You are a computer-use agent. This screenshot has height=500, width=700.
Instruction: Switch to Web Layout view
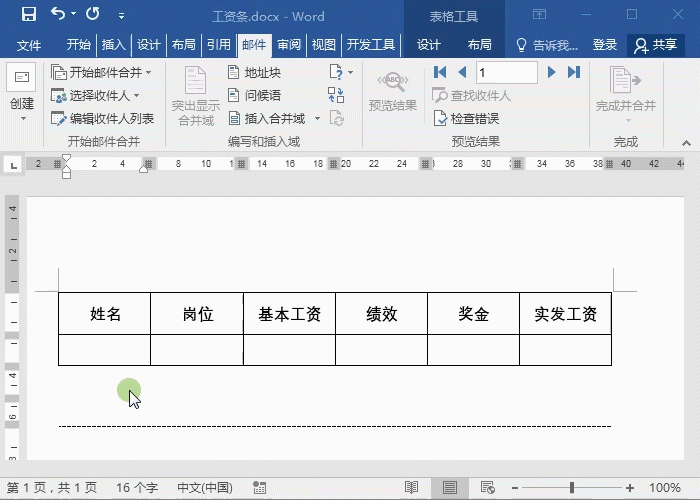[x=488, y=488]
